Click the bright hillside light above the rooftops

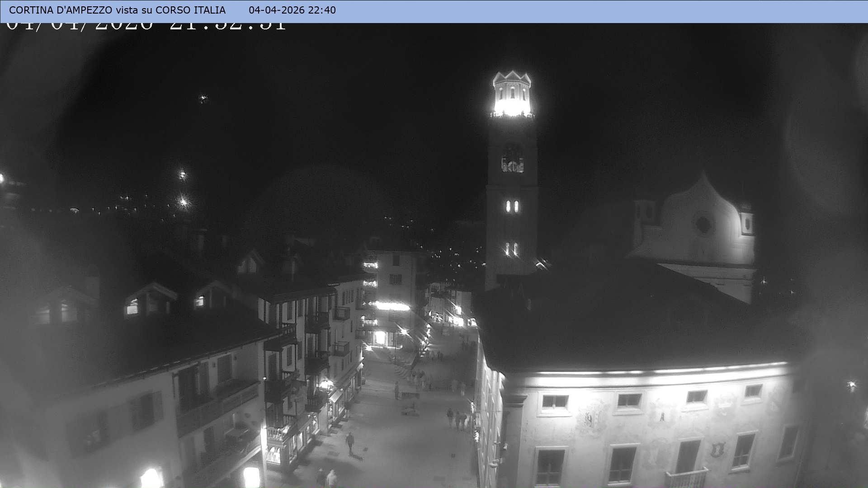click(x=183, y=202)
